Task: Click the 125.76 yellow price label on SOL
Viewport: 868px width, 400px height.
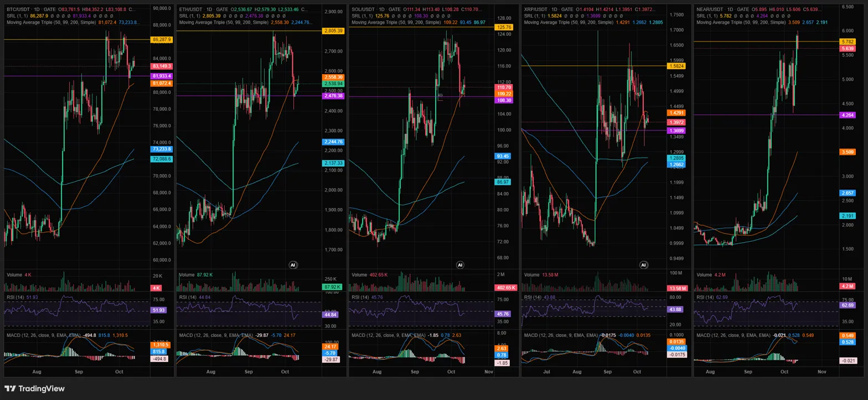Action: click(x=504, y=27)
